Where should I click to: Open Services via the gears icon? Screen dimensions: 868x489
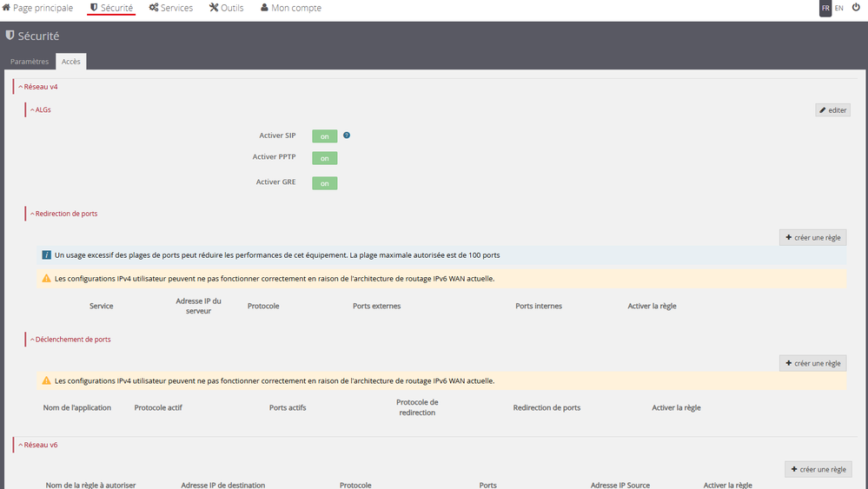point(154,8)
